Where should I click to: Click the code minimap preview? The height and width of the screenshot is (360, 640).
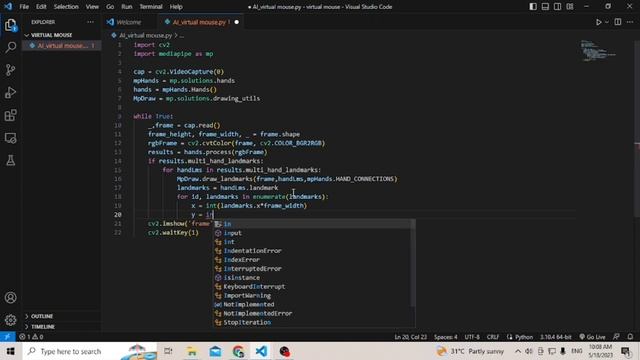click(x=598, y=51)
